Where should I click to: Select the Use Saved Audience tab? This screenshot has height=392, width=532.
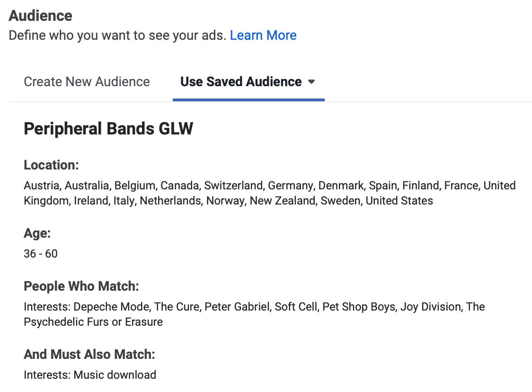coord(241,82)
